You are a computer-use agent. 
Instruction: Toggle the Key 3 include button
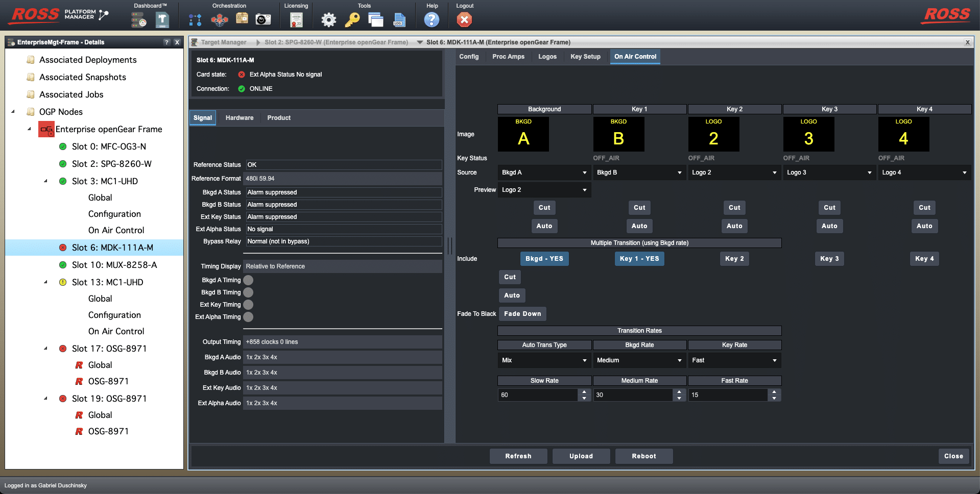coord(829,259)
